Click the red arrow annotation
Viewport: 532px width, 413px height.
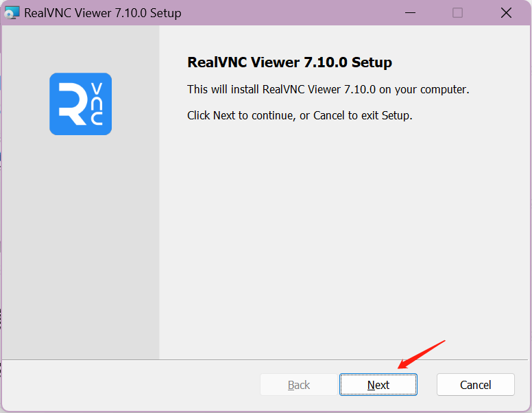point(421,354)
